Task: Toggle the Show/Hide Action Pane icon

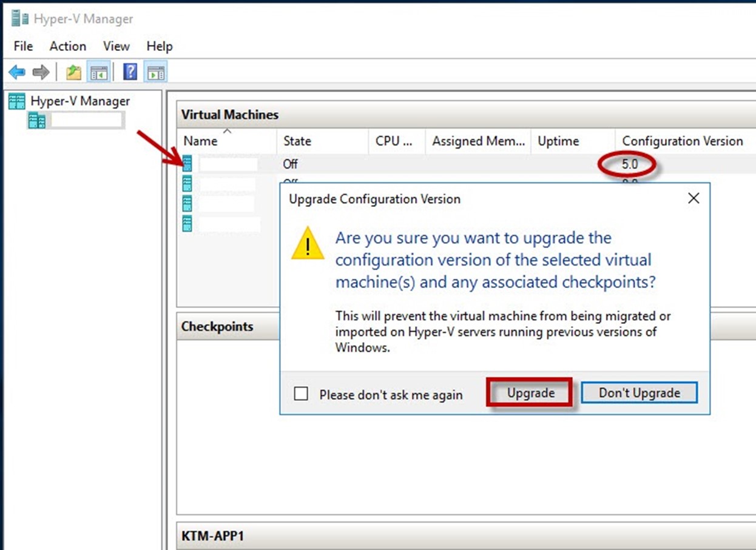Action: click(x=156, y=73)
